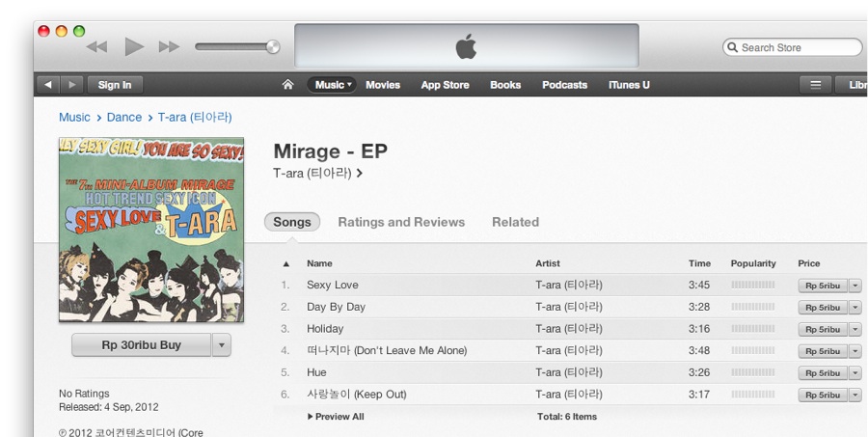Click the Apple logo display area
The width and height of the screenshot is (868, 437).
467,46
